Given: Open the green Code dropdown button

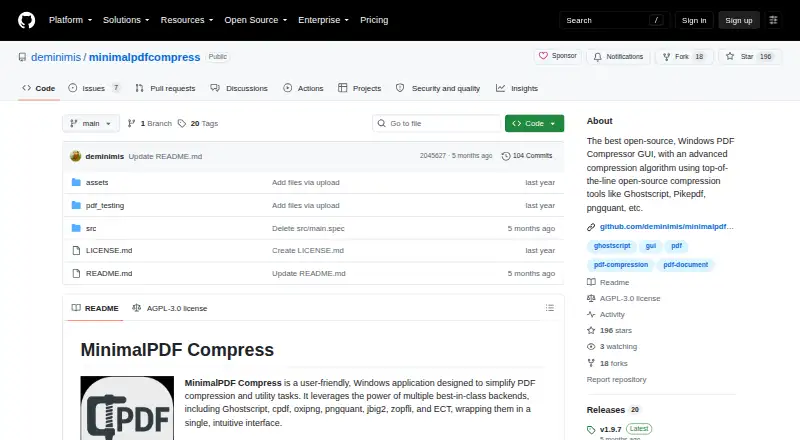Looking at the screenshot, I should click(534, 124).
